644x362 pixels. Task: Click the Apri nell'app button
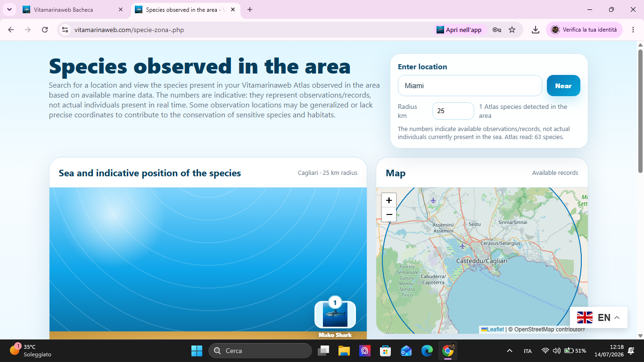459,30
